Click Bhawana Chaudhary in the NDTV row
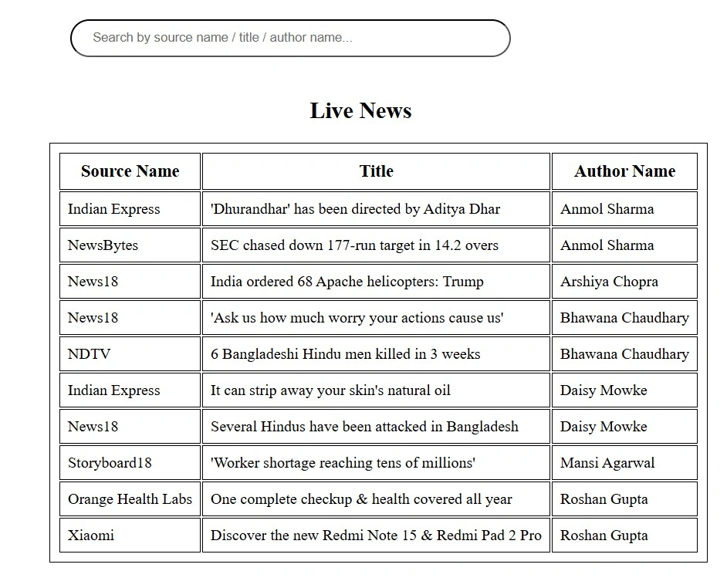The width and height of the screenshot is (727, 588). point(624,354)
